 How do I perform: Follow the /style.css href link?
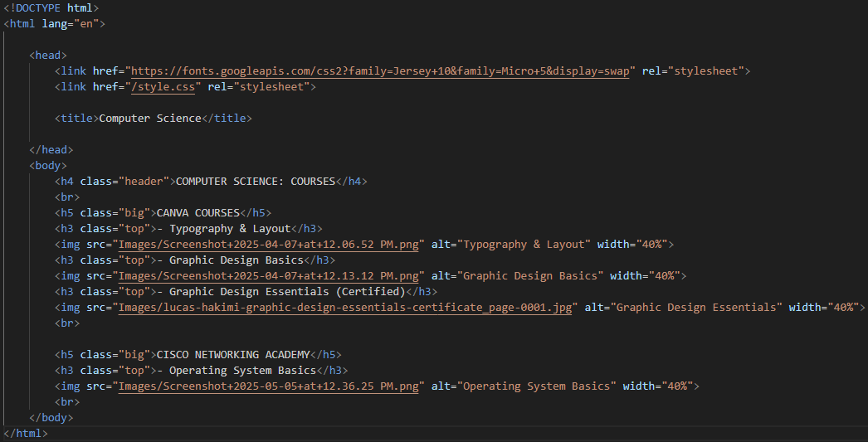coord(163,87)
